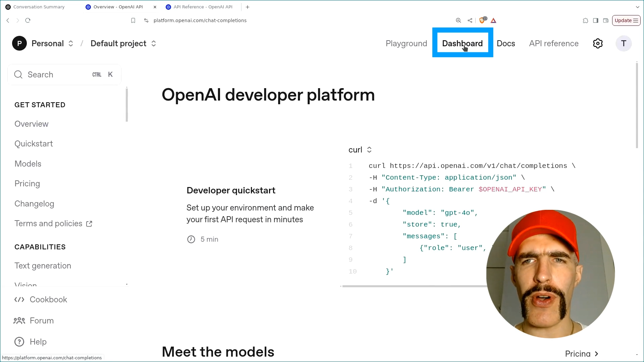Click the Update button in browser toolbar
Screen dimensions: 644x362
point(626,20)
